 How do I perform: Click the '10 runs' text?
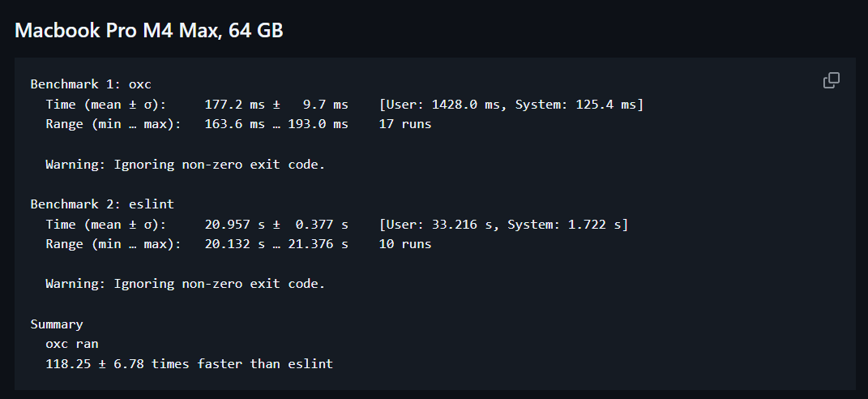[404, 244]
